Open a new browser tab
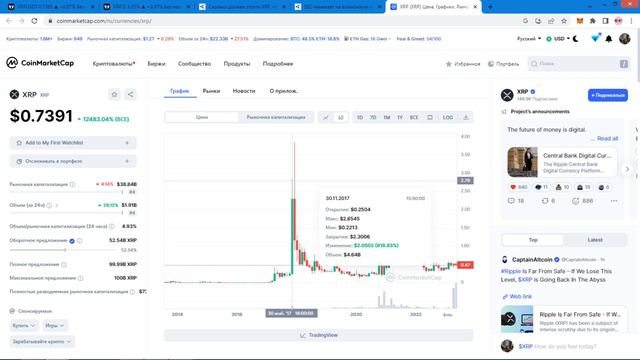The height and width of the screenshot is (360, 640). point(490,7)
